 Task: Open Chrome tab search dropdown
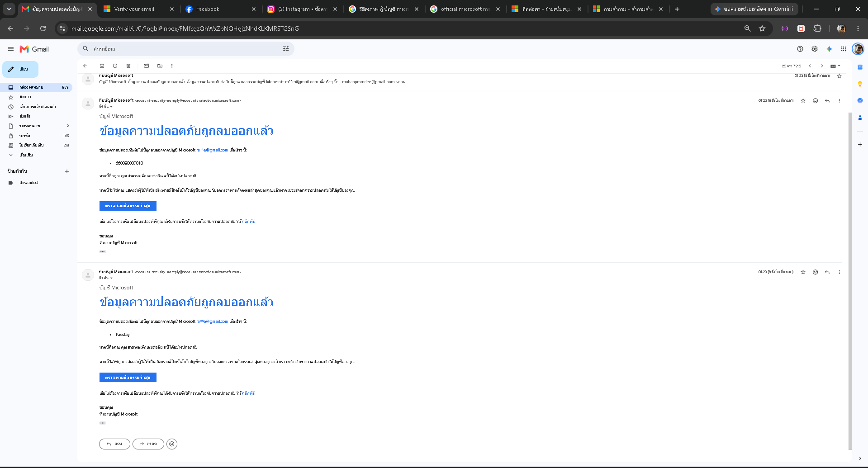(9, 9)
